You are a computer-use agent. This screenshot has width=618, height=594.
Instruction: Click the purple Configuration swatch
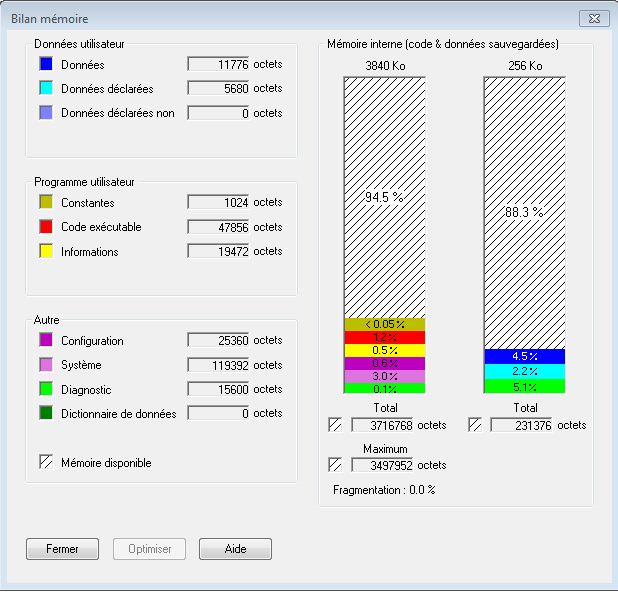tap(46, 341)
